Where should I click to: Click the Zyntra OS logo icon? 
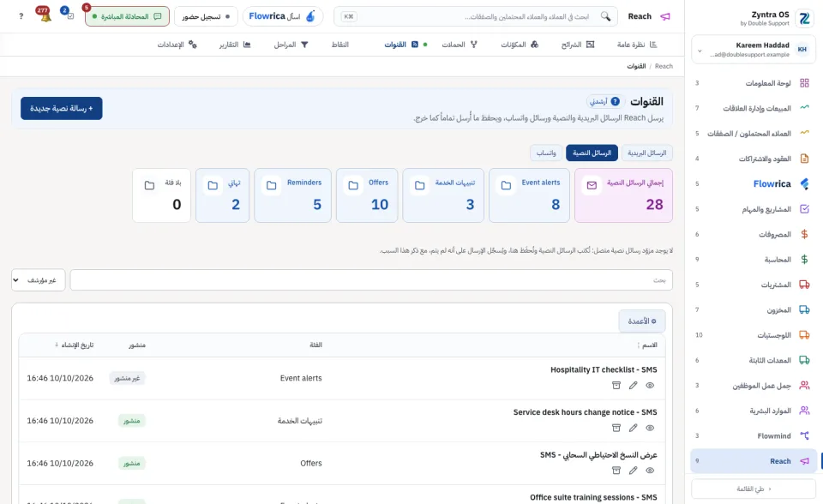[804, 18]
